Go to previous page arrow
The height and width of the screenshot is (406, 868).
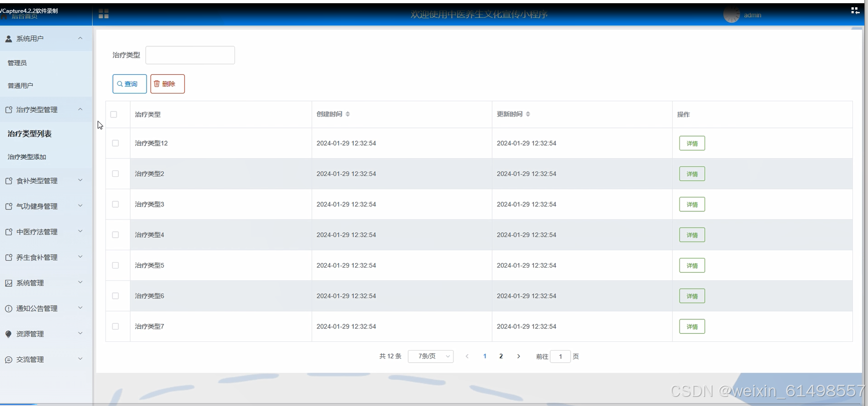click(467, 356)
